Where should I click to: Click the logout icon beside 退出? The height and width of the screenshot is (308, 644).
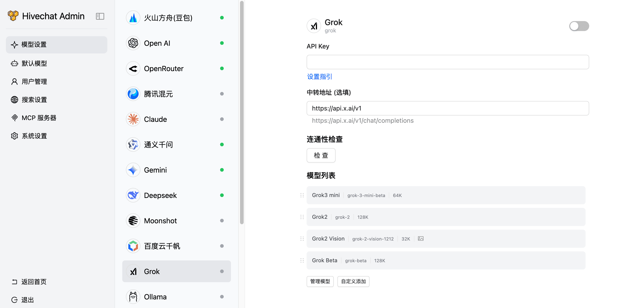point(14,300)
